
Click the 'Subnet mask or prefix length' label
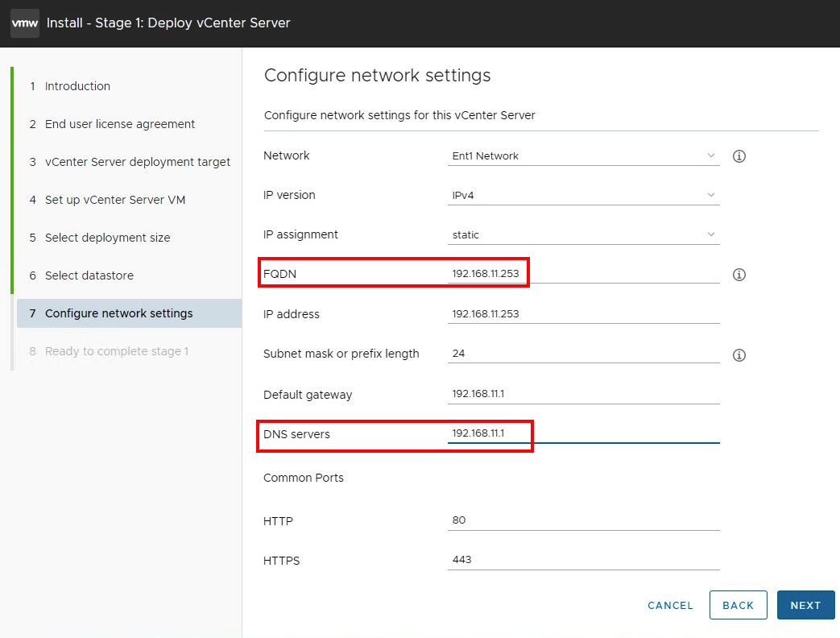(341, 354)
